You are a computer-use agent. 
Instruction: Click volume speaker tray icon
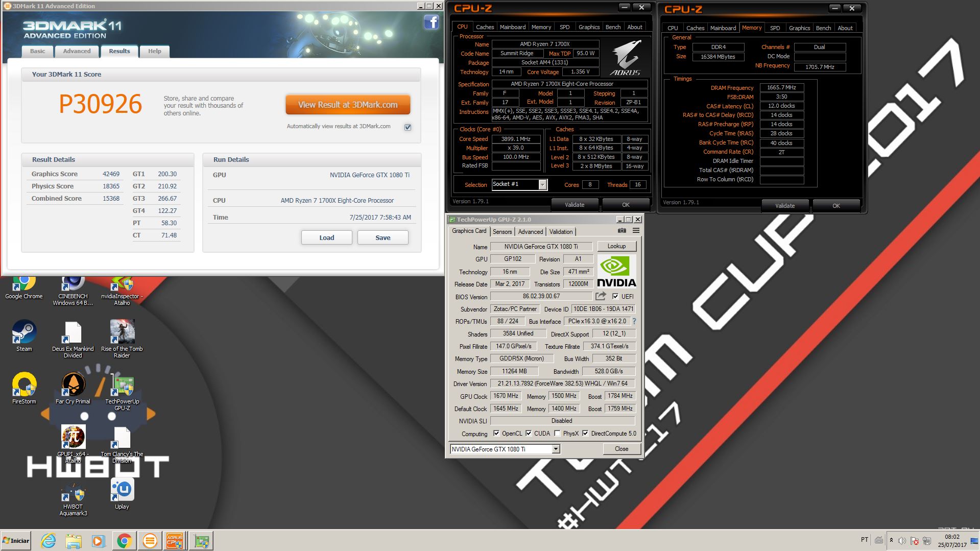tap(902, 541)
